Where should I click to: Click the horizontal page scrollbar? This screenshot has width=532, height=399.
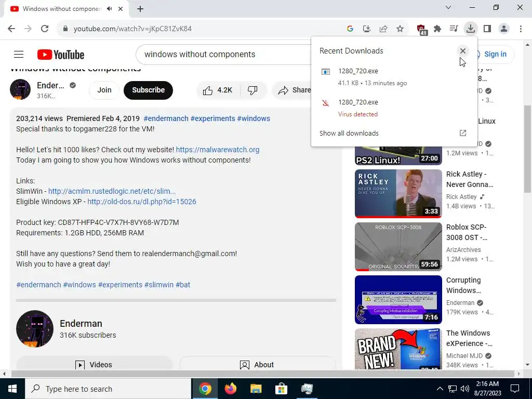click(263, 374)
